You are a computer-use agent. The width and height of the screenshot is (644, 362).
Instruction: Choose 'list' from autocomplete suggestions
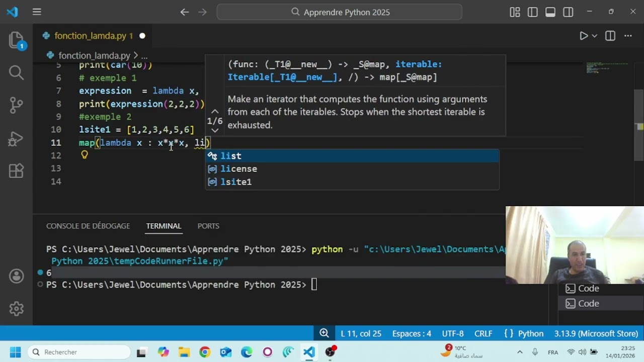(352, 156)
